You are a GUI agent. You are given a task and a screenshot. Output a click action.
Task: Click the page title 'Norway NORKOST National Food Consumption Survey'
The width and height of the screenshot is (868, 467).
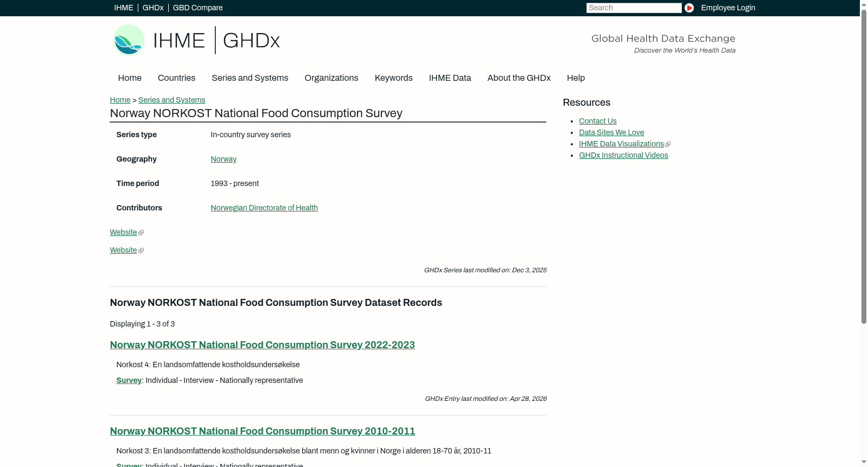pyautogui.click(x=256, y=113)
